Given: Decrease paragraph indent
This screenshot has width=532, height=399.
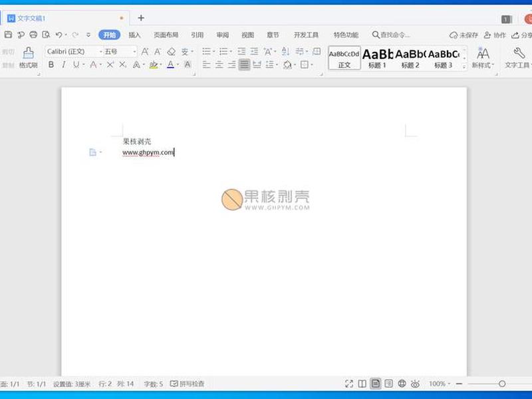Looking at the screenshot, I should click(x=241, y=52).
